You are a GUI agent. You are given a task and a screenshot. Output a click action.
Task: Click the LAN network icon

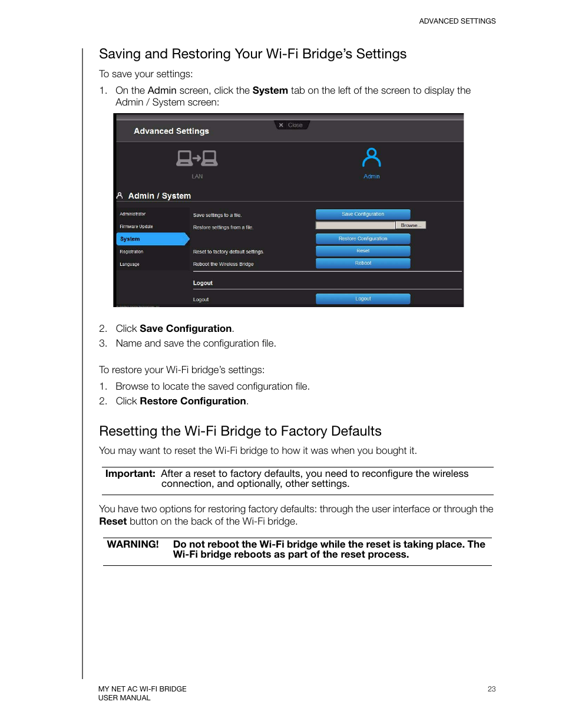point(197,159)
